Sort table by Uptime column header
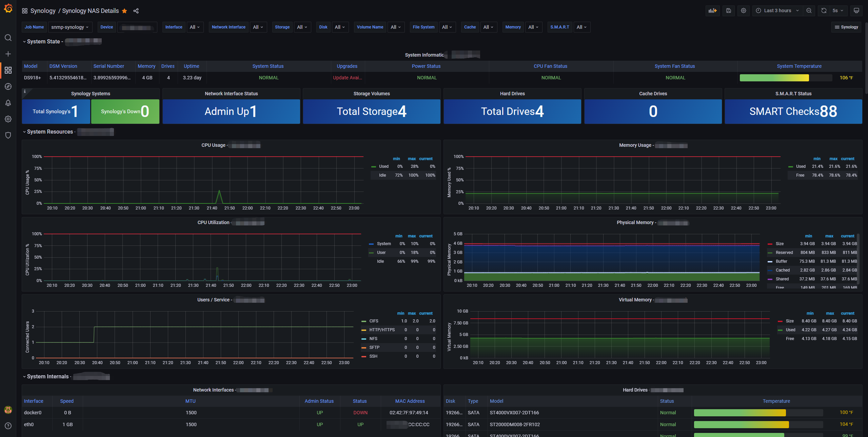The image size is (868, 437). [192, 66]
